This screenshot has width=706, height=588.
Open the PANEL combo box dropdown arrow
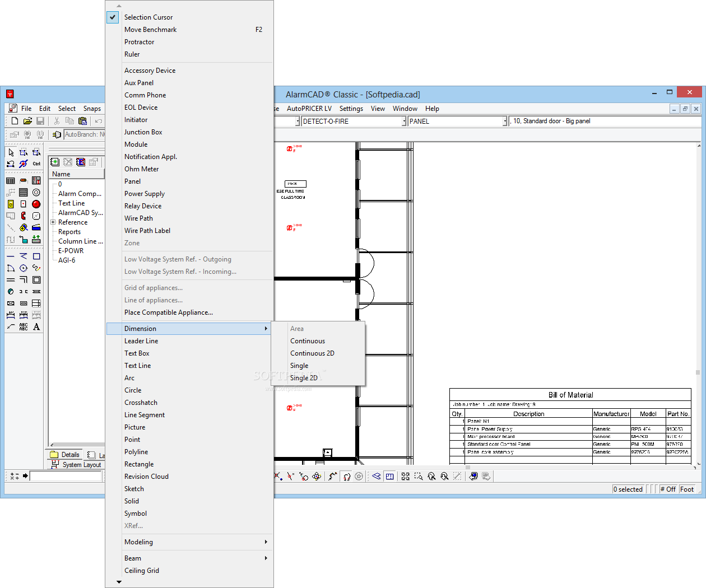tap(504, 121)
